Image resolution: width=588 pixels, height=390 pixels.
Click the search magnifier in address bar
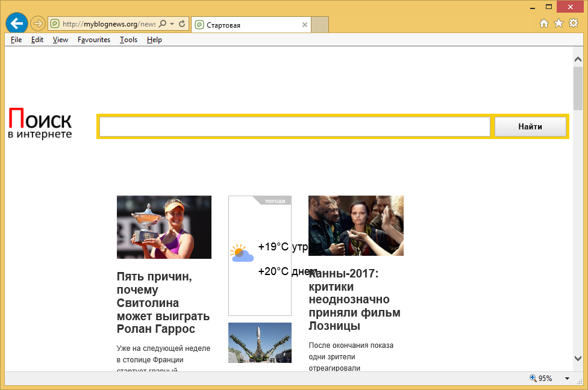pyautogui.click(x=163, y=24)
